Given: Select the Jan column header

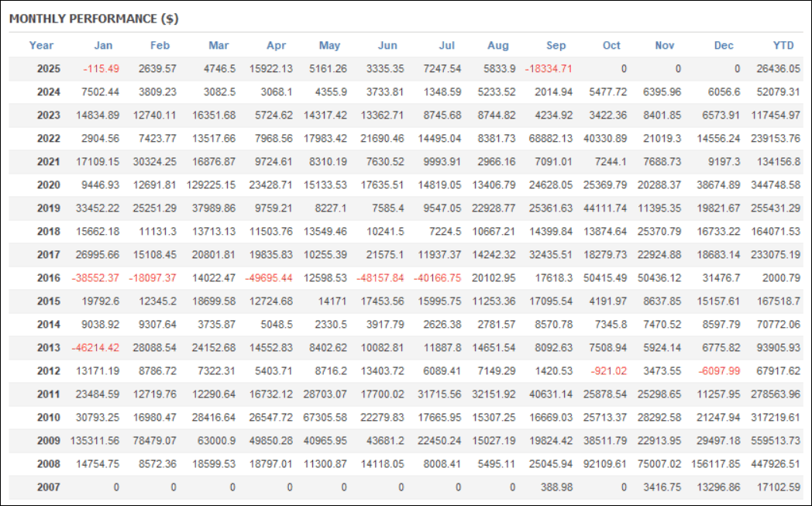Looking at the screenshot, I should tap(103, 45).
